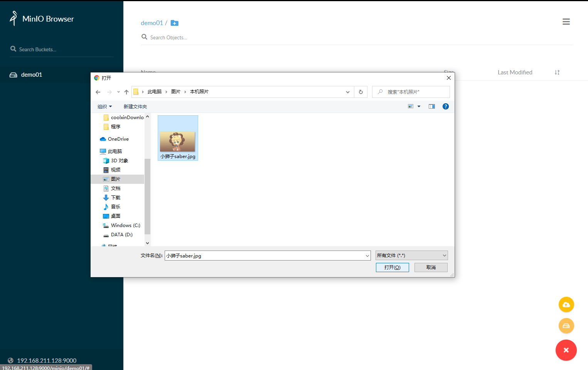
Task: Click the refresh icon in the address bar
Action: pos(361,92)
